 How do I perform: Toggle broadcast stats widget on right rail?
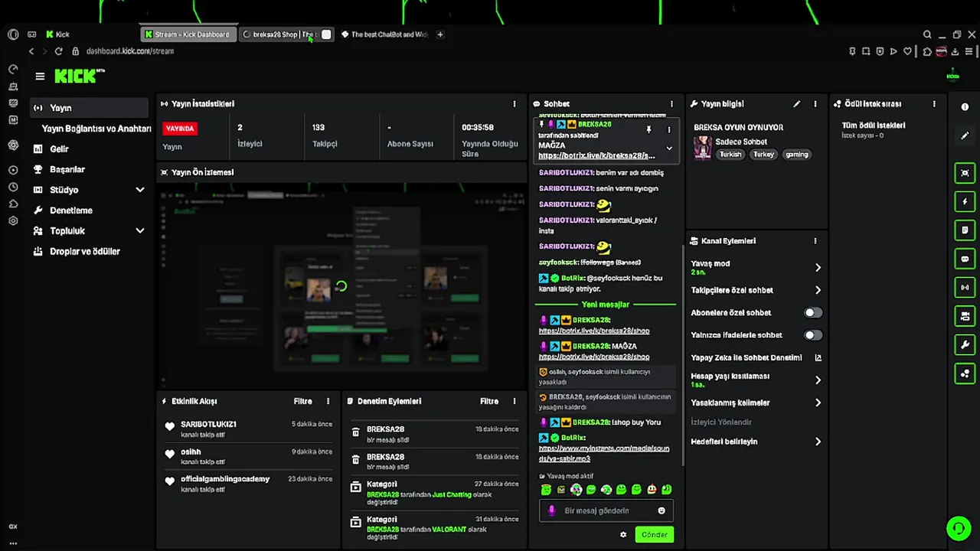[x=965, y=288]
